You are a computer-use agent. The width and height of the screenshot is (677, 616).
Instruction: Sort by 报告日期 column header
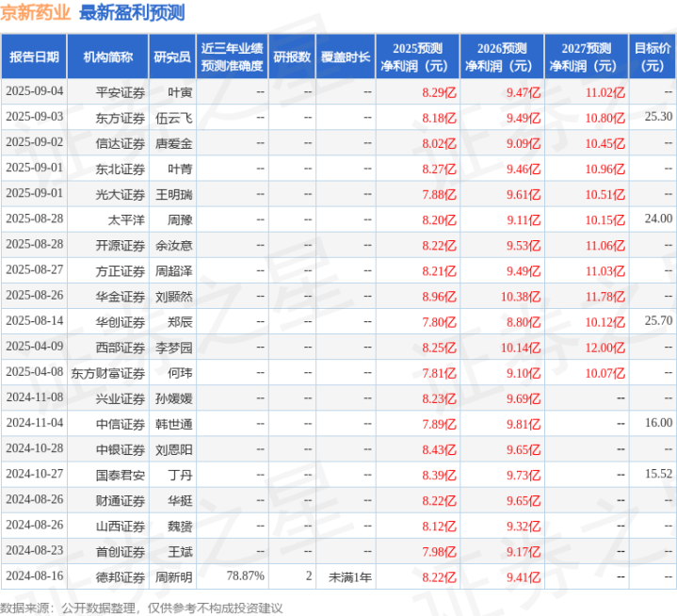point(34,57)
